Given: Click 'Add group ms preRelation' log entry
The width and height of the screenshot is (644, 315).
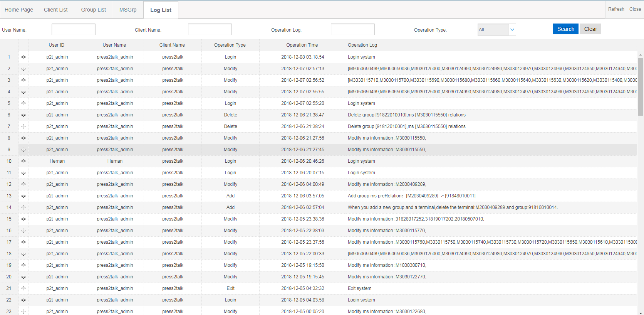Looking at the screenshot, I should [x=412, y=196].
